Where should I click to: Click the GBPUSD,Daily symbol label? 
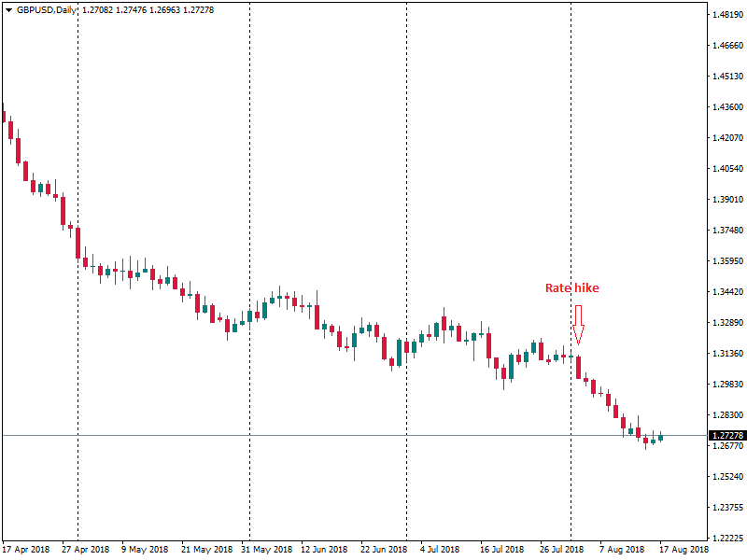pyautogui.click(x=48, y=9)
